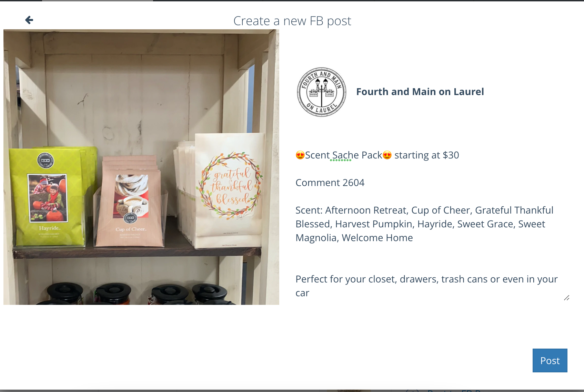
Task: Click the blue Post button
Action: [x=550, y=360]
